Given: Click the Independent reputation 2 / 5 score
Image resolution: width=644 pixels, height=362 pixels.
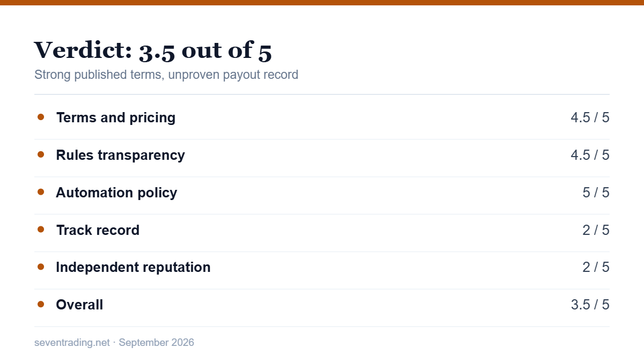Looking at the screenshot, I should [x=596, y=267].
